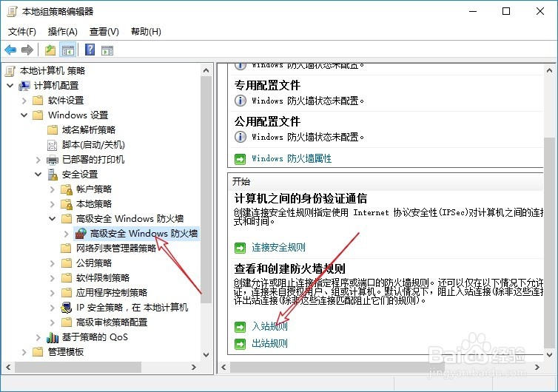
Task: Select 应用程序控制策略 in the tree
Action: coord(112,292)
